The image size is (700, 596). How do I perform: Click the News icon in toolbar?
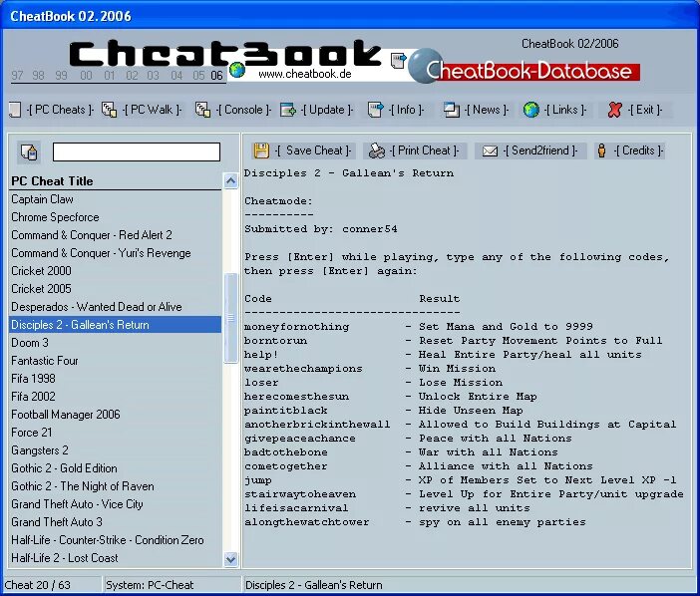pos(452,110)
